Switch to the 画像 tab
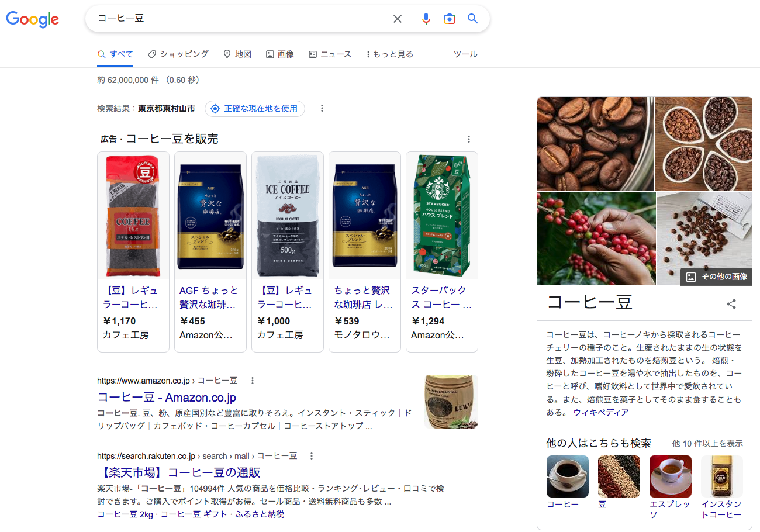This screenshot has height=532, width=760. pos(280,54)
